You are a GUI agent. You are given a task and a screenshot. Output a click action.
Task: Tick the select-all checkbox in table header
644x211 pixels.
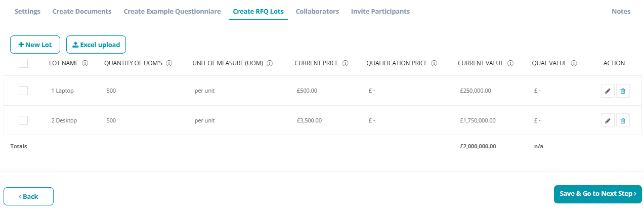point(23,63)
